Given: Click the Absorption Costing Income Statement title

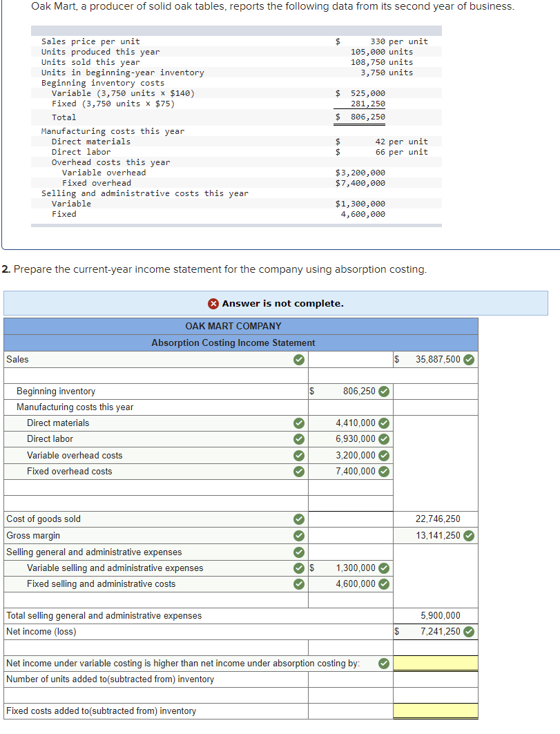Looking at the screenshot, I should click(x=233, y=343).
